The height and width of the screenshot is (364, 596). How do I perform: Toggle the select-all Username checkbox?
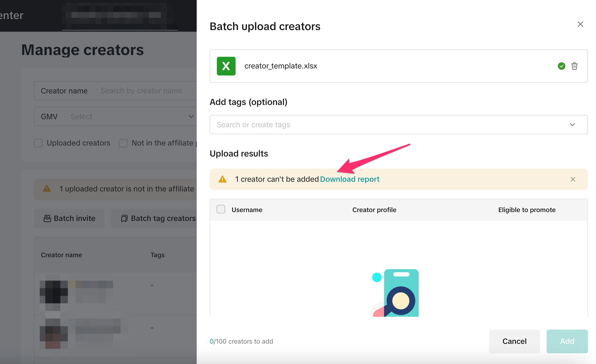click(221, 209)
